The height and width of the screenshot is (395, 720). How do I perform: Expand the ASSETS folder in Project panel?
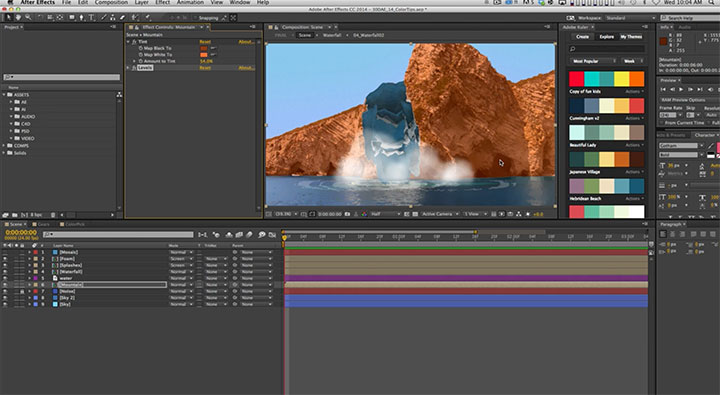coord(5,95)
